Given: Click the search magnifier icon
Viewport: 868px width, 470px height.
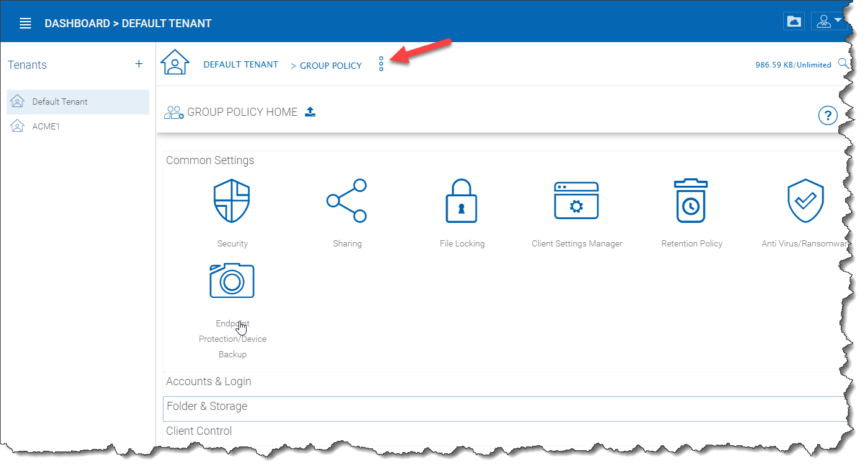Looking at the screenshot, I should (843, 63).
